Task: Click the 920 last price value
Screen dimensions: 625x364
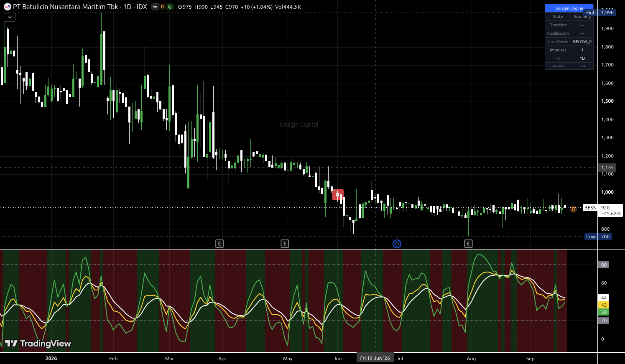Action: (x=605, y=208)
